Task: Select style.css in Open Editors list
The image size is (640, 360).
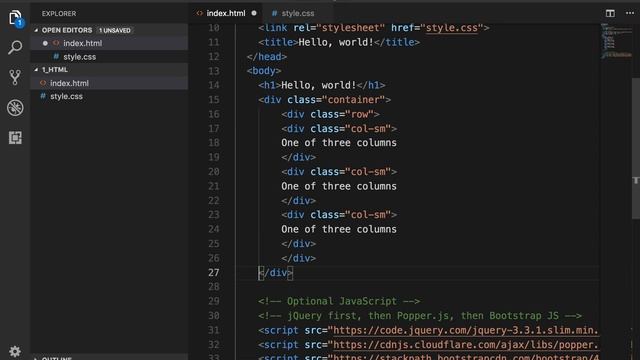Action: point(109,57)
